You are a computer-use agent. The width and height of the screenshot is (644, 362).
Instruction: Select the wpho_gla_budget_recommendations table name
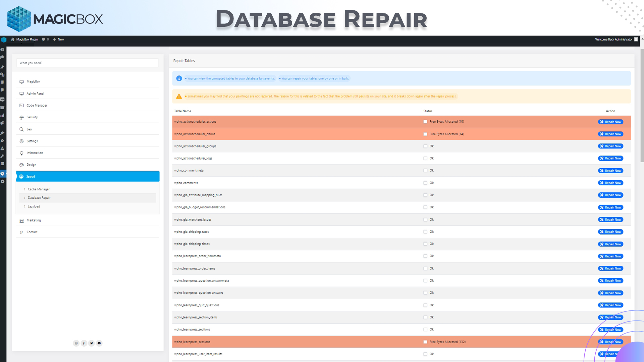[200, 207]
